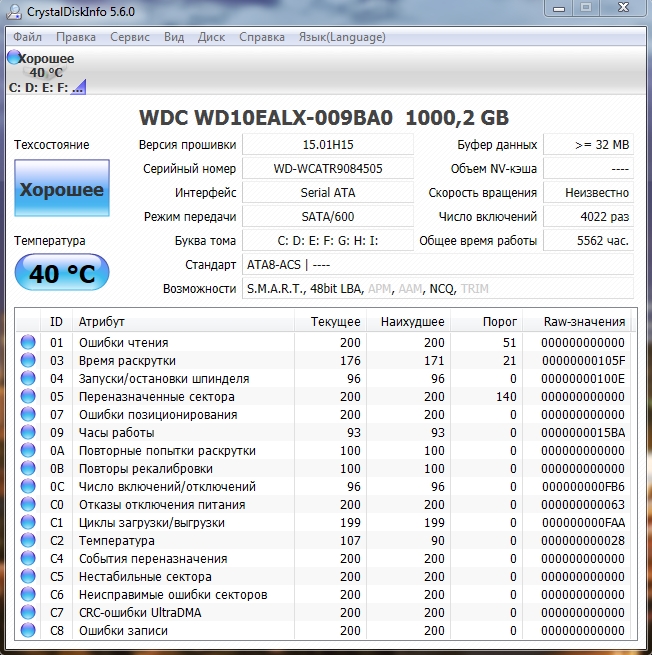This screenshot has height=655, width=652.
Task: Click status orb for Циклы загрузки/выгрузки row
Action: (28, 522)
